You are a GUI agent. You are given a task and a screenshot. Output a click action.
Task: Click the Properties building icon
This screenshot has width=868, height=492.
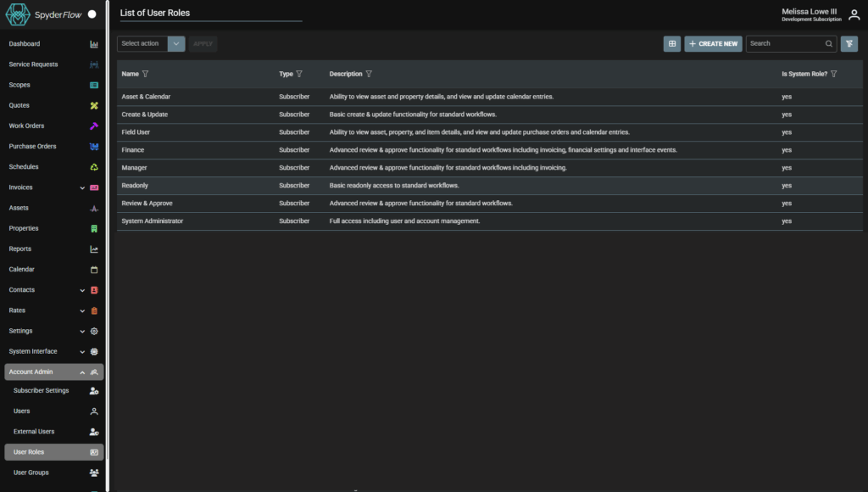click(94, 229)
